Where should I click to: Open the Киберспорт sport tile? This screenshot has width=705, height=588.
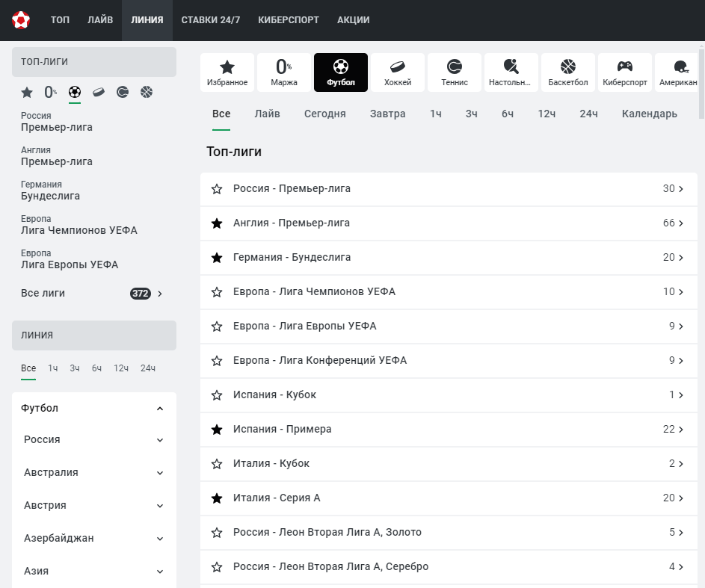coord(625,72)
